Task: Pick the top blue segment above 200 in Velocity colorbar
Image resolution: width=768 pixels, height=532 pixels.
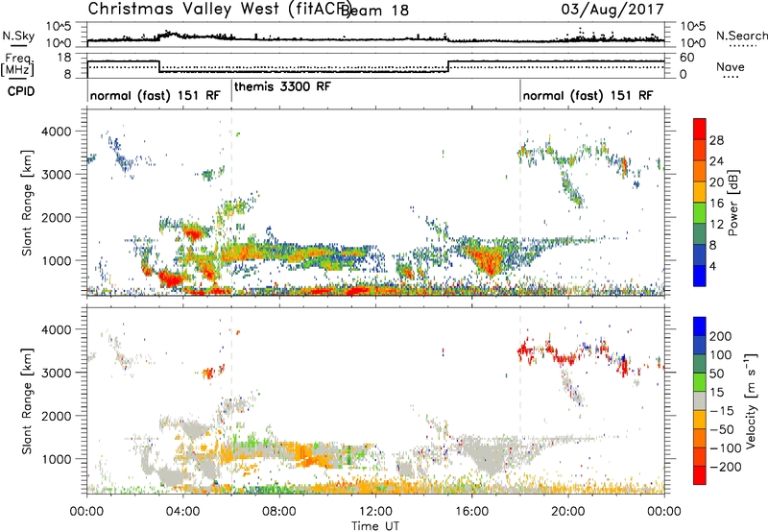Action: 700,326
